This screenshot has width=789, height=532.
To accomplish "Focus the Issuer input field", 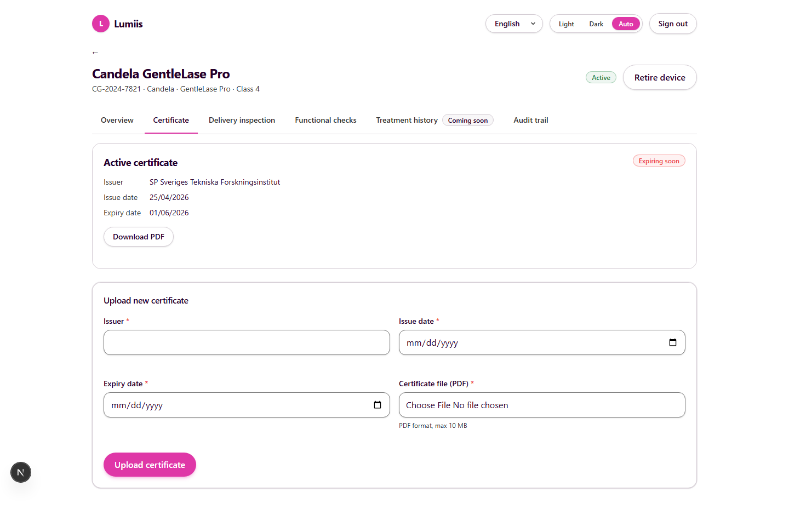I will [247, 342].
